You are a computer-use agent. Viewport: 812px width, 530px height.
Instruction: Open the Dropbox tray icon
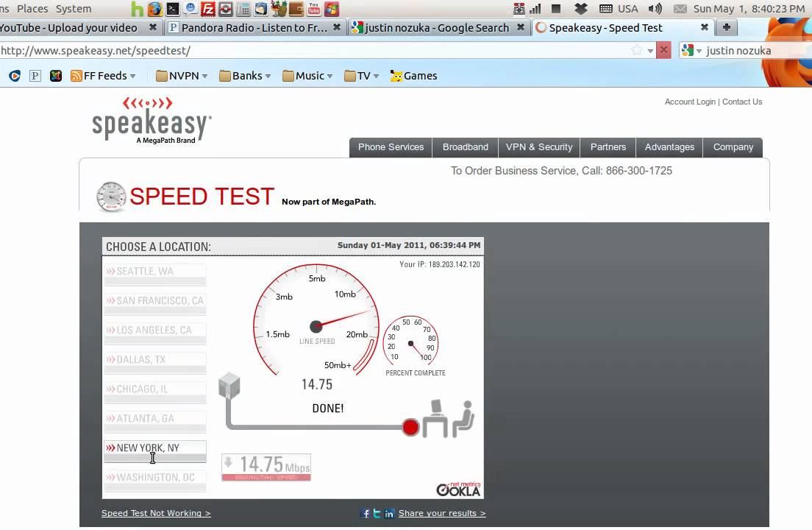[x=581, y=9]
